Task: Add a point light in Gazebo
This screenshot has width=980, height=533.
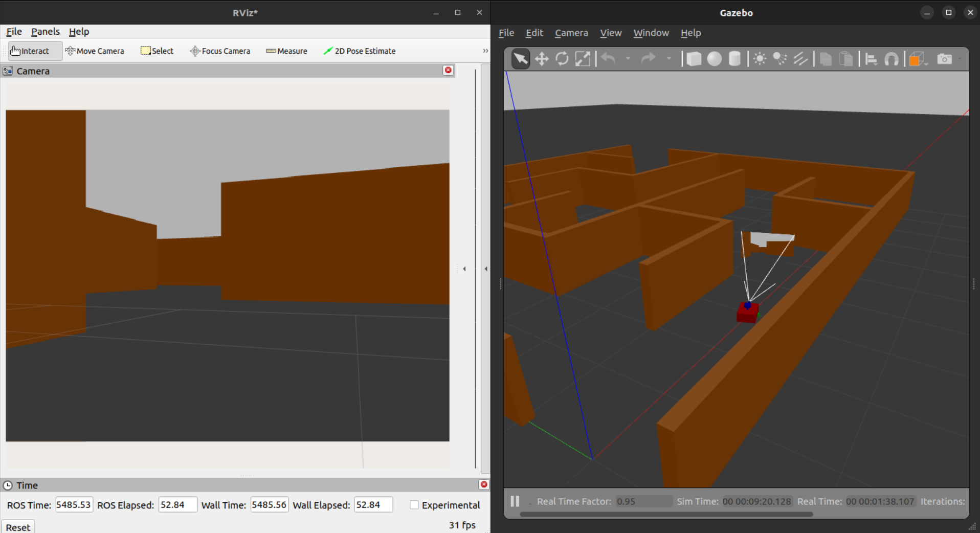Action: click(760, 59)
